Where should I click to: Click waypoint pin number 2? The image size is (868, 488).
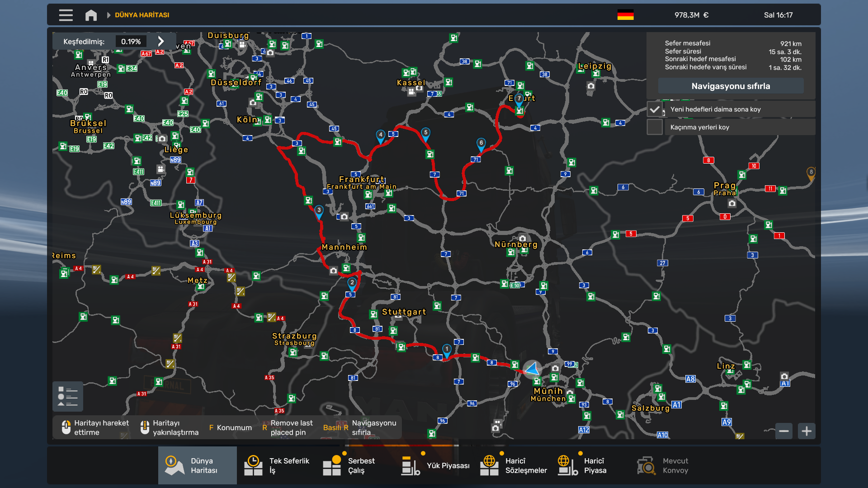(x=352, y=284)
